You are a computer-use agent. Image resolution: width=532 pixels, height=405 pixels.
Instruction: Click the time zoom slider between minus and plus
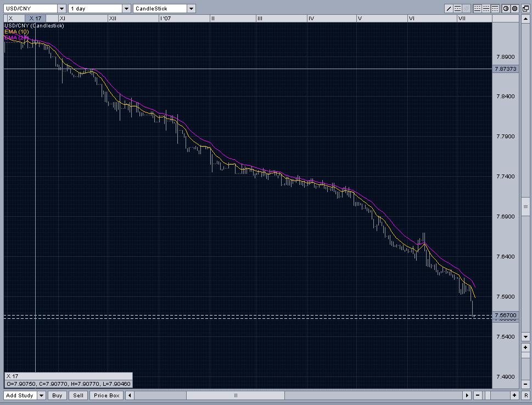click(x=487, y=395)
